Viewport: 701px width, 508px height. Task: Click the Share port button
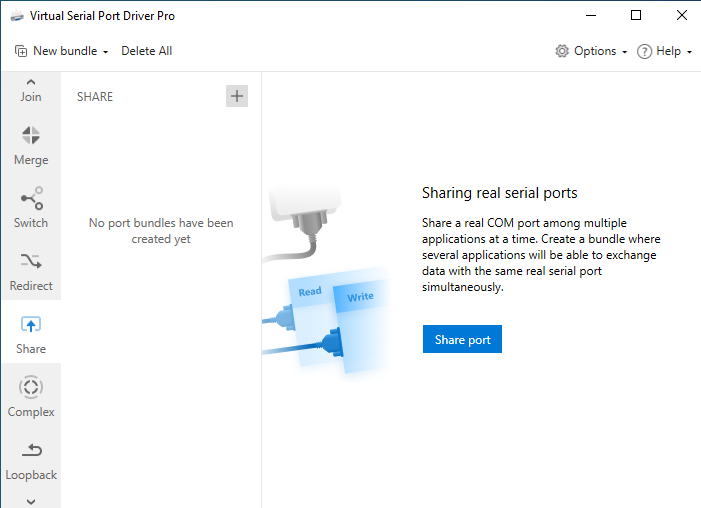(462, 339)
